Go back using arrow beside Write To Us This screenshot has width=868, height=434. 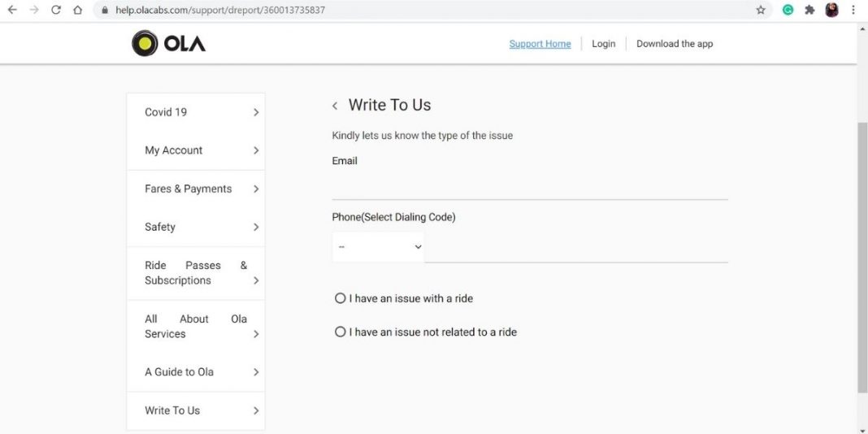pos(335,106)
